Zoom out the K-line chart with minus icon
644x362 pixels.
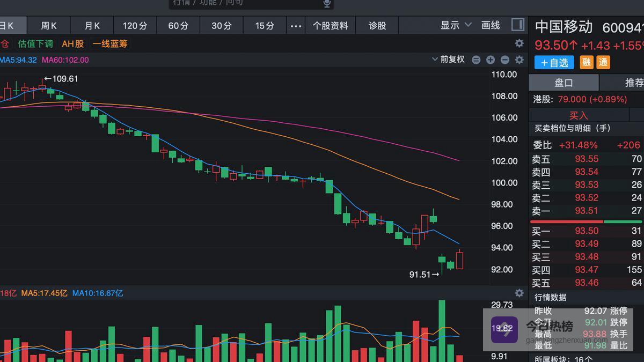pyautogui.click(x=504, y=60)
